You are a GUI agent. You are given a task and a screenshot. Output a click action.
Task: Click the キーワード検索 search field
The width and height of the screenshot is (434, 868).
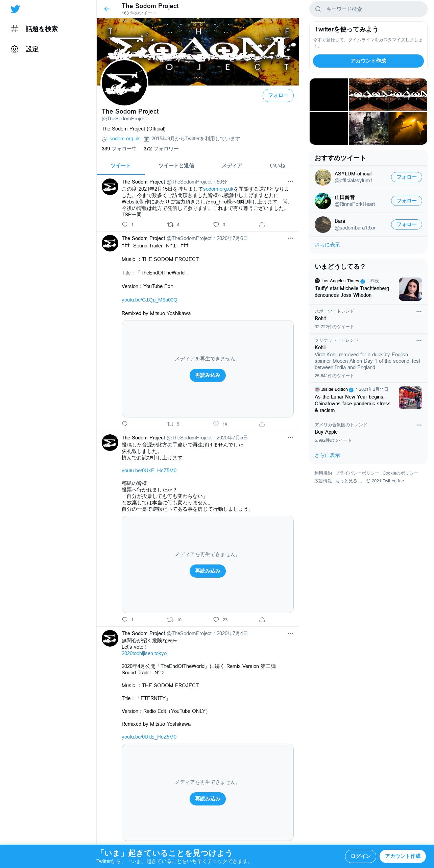[x=368, y=9]
